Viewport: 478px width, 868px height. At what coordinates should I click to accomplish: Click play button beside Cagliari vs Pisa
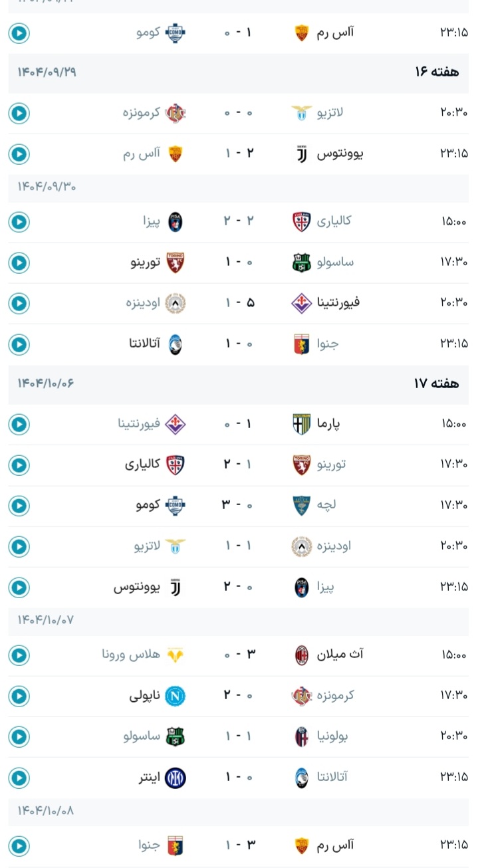click(19, 222)
